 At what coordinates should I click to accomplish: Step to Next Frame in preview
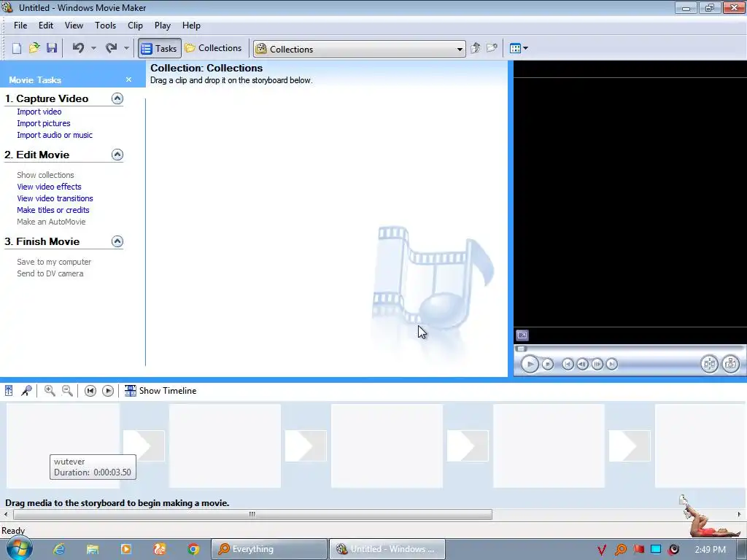pos(597,365)
